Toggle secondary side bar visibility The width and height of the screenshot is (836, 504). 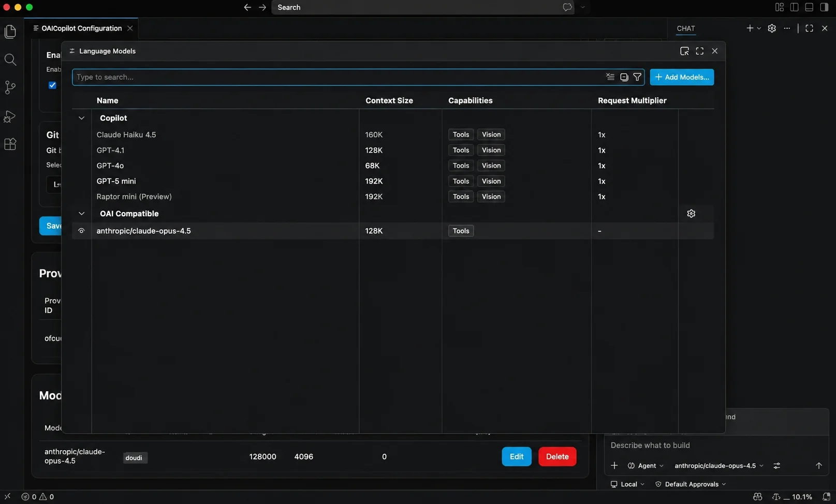point(824,7)
